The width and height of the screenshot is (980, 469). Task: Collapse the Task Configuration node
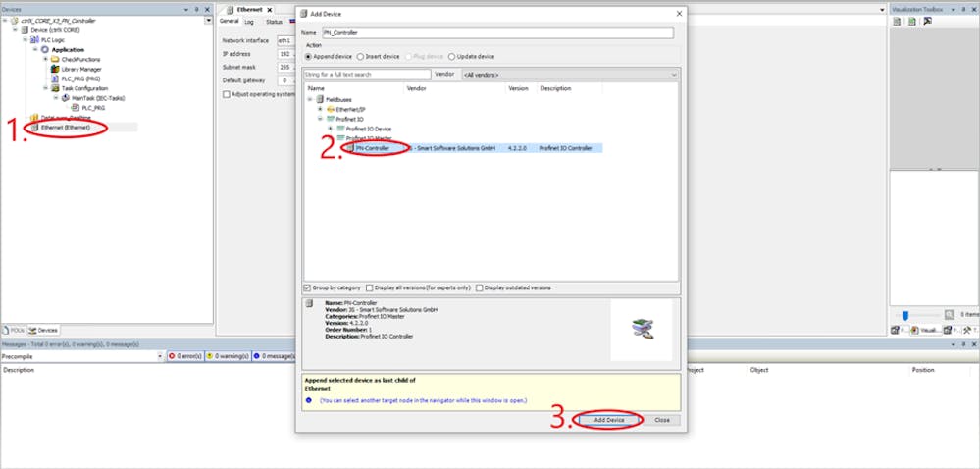45,88
